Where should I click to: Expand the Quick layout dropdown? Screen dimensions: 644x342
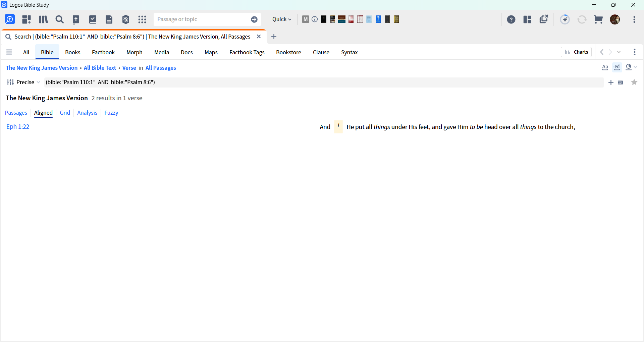click(x=282, y=19)
